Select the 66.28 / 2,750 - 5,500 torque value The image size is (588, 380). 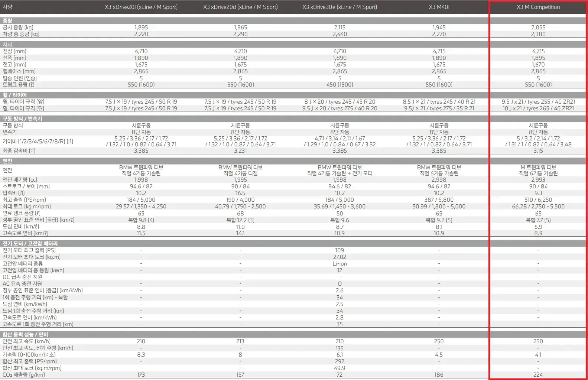pos(538,207)
